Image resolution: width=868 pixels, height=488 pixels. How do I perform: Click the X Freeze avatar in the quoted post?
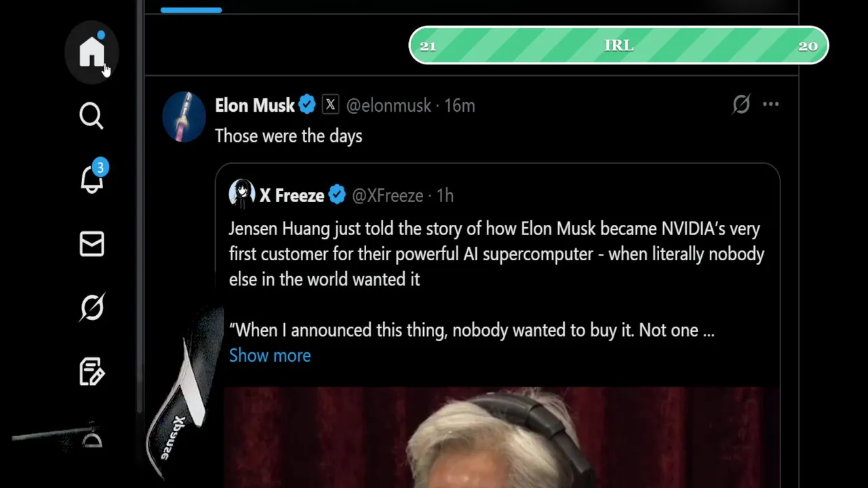241,195
